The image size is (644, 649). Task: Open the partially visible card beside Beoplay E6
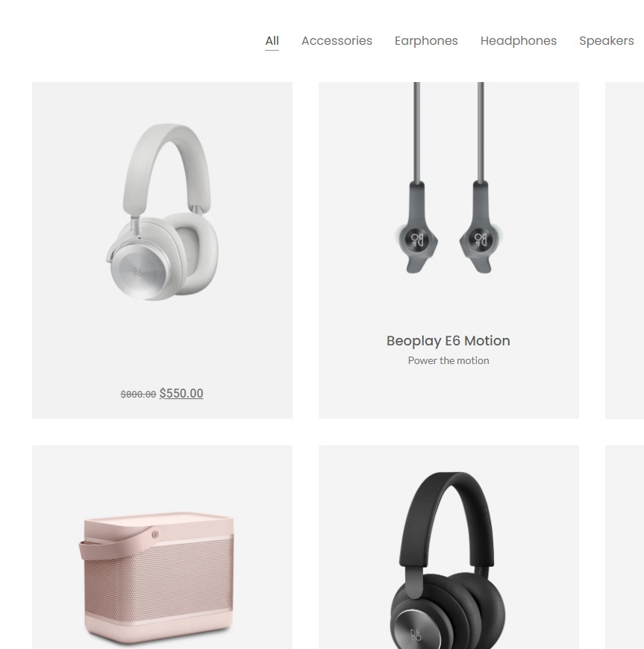pos(625,251)
